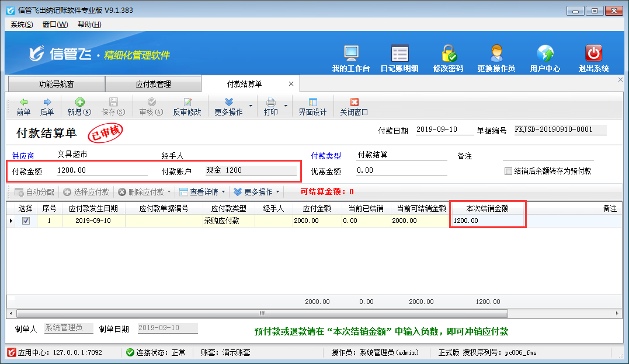
Task: Open 用户中心 globe icon
Action: click(x=545, y=58)
